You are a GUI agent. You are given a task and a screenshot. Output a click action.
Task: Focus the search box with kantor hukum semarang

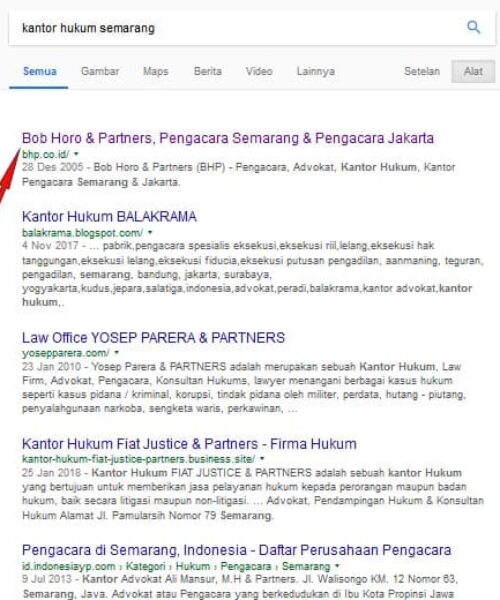(x=237, y=28)
